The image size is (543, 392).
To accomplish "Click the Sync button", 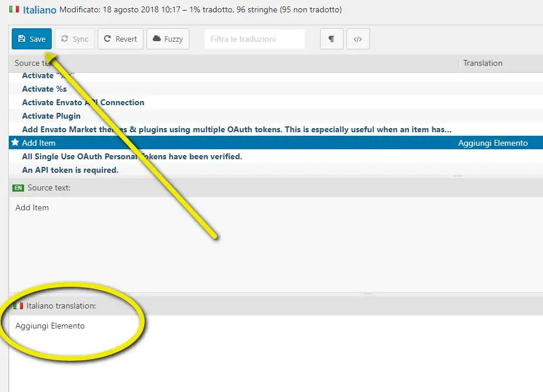I will point(75,39).
